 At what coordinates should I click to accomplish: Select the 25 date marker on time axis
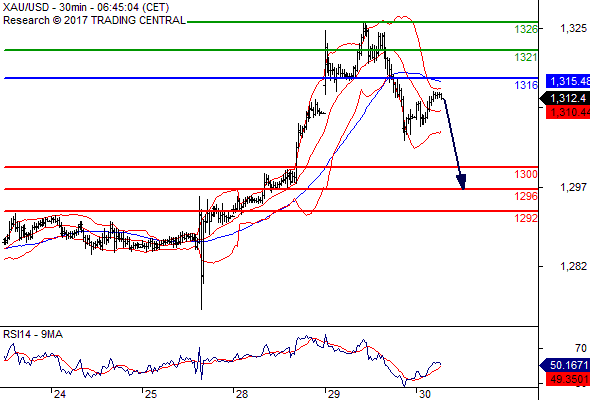tap(151, 394)
